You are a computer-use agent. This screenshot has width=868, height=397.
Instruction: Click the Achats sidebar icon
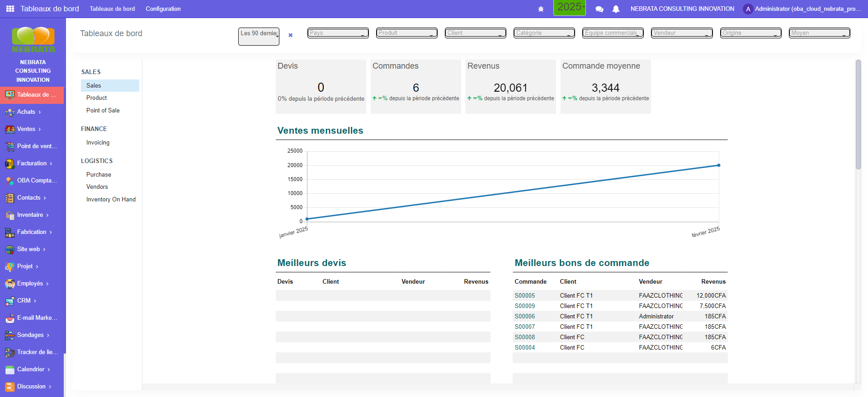pyautogui.click(x=9, y=112)
